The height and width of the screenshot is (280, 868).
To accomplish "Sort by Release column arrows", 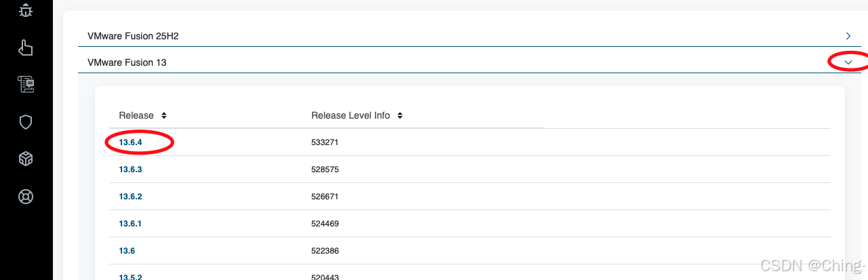I will point(164,115).
